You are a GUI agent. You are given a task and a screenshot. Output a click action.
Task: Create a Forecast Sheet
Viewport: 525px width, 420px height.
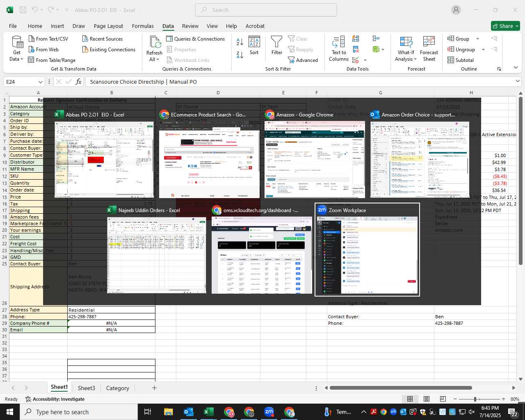click(x=429, y=49)
